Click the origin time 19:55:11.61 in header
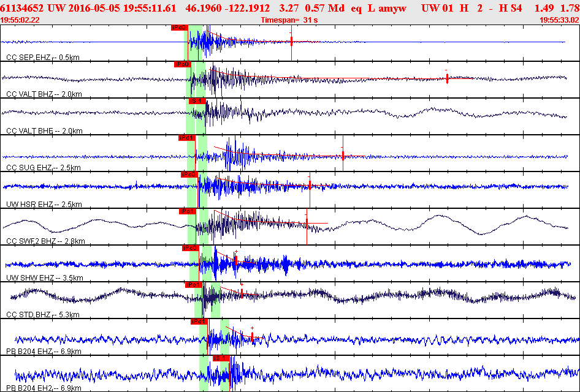The width and height of the screenshot is (580, 392). tap(150, 8)
